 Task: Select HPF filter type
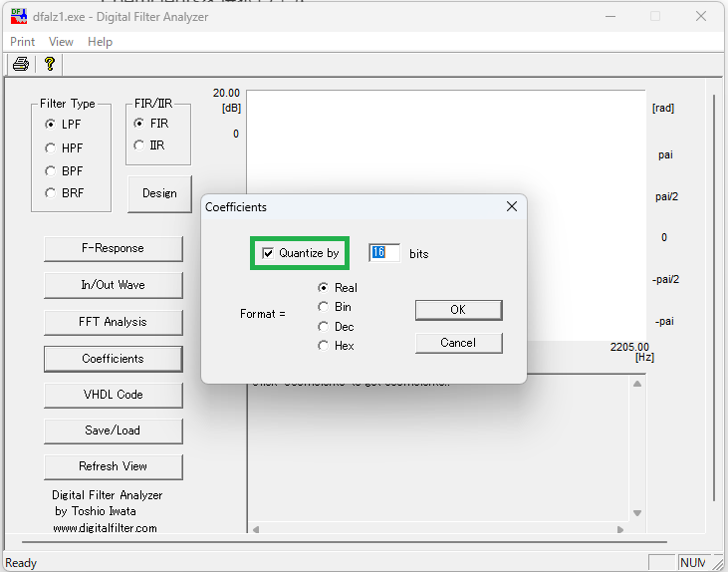coord(51,147)
